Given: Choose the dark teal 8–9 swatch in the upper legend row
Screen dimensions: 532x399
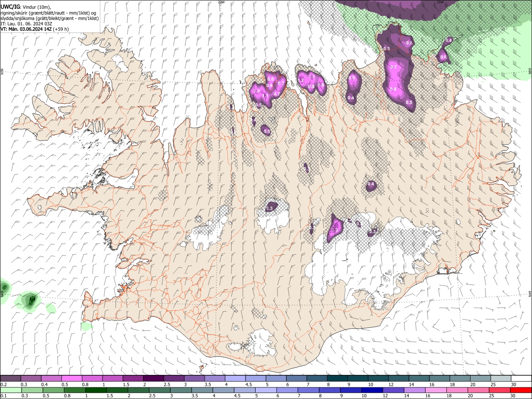Looking at the screenshot, I should click(x=337, y=379).
